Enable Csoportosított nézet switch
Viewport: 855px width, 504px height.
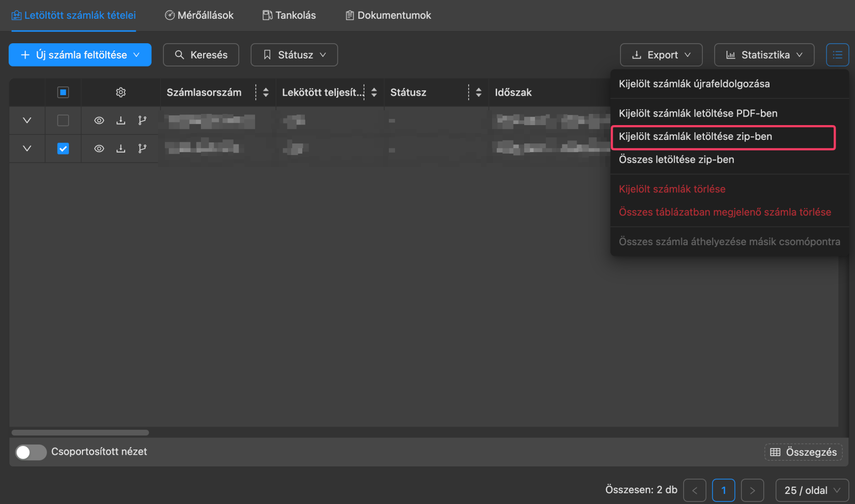[x=31, y=452]
